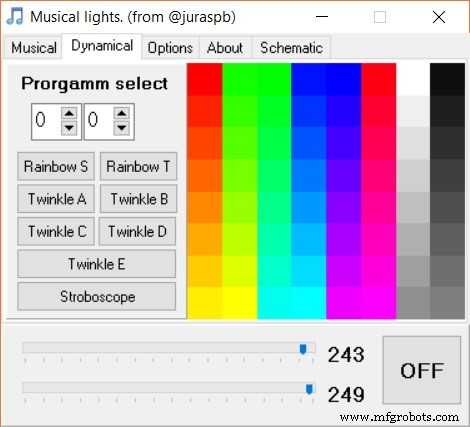Start the Rainbow T program
Viewport: 470px width, 427px height.
coord(138,166)
